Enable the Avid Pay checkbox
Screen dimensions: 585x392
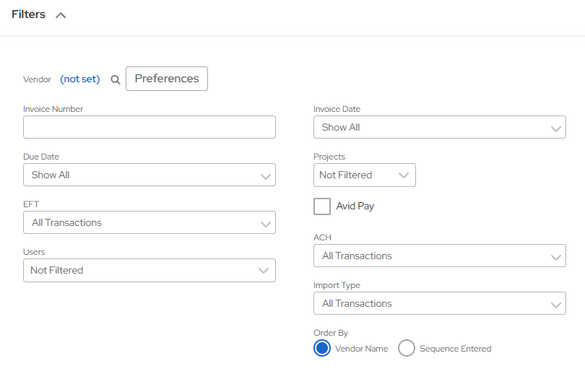coord(322,206)
